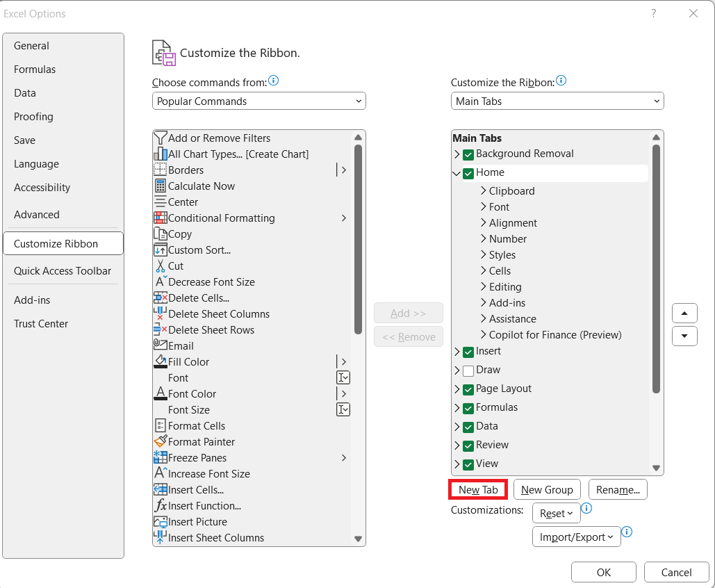Click the Format Painter brush icon
Screen dimensions: 715x588
click(x=160, y=441)
